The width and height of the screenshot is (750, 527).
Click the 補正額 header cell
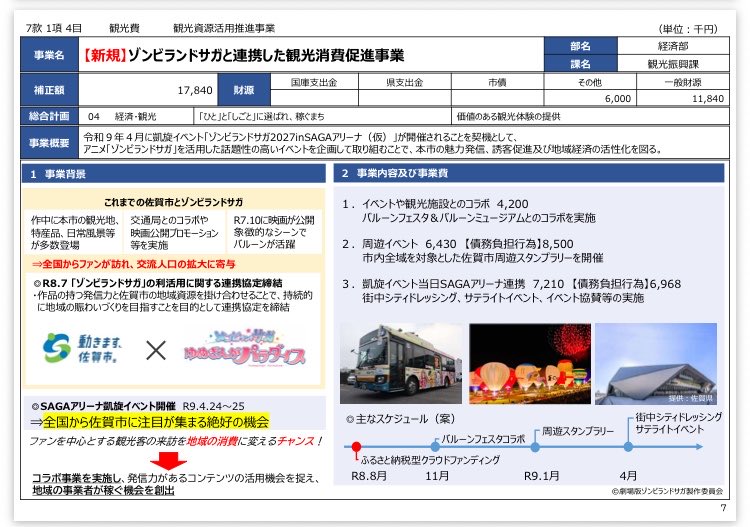[x=49, y=90]
